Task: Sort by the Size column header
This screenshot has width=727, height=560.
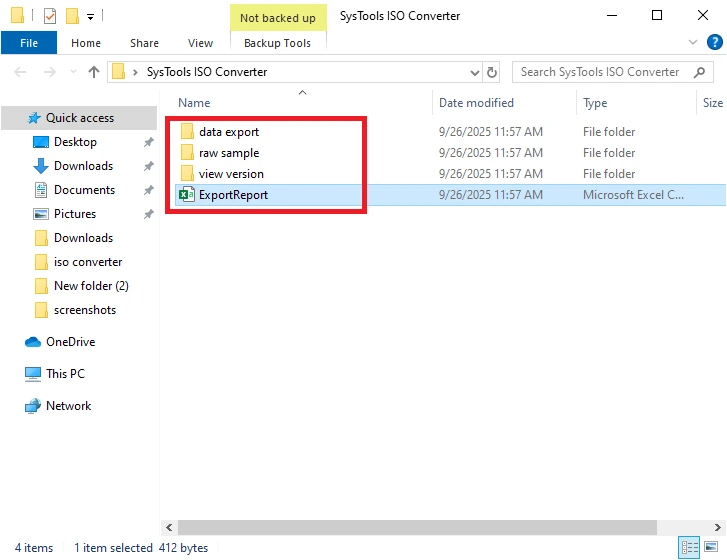Action: click(x=713, y=102)
